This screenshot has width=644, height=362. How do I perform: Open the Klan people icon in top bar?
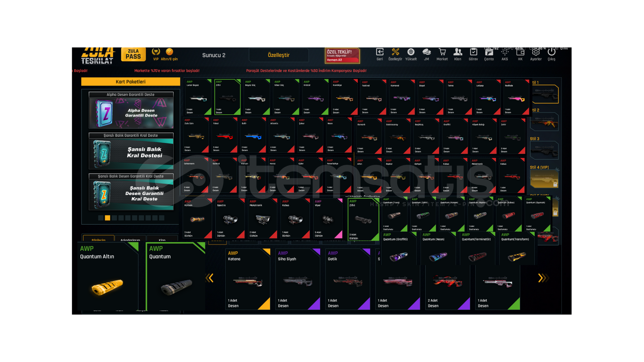[458, 54]
